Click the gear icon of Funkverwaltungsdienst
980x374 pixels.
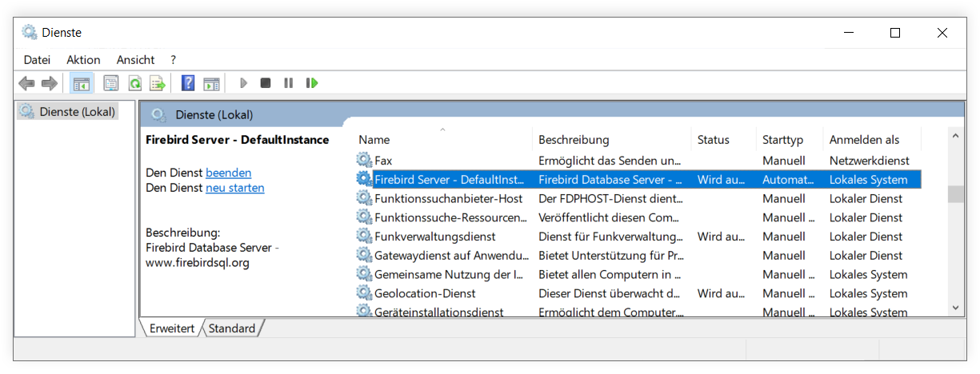coord(364,237)
